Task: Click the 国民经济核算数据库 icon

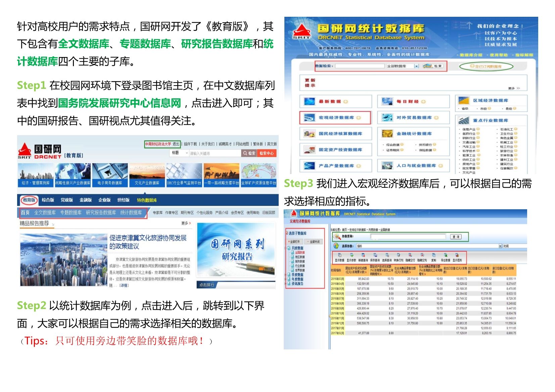Action: (x=309, y=133)
